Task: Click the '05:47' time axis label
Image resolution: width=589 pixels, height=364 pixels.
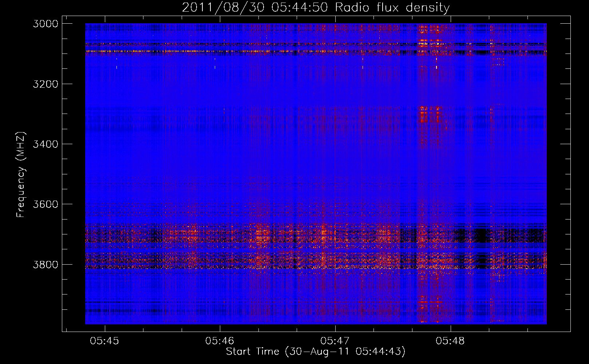Action: pos(335,341)
